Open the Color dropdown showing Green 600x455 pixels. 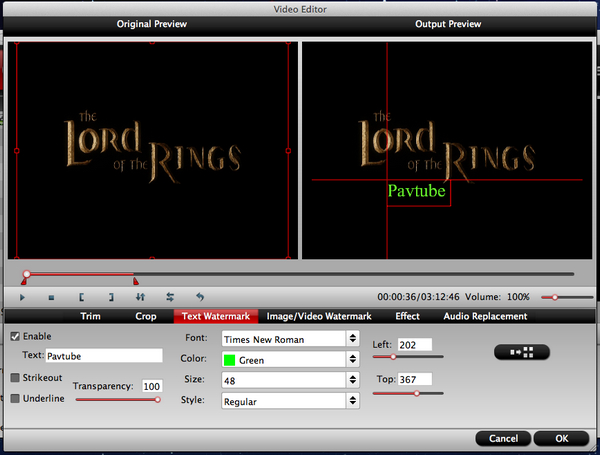point(290,360)
